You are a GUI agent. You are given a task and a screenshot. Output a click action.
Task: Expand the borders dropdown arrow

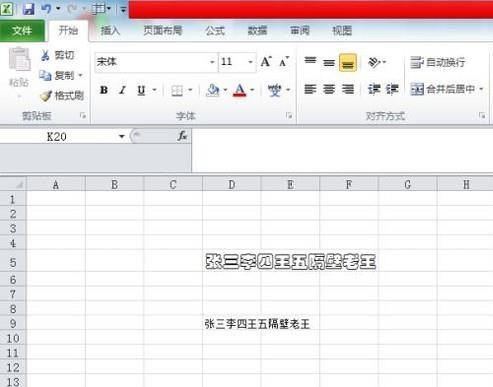pos(190,90)
